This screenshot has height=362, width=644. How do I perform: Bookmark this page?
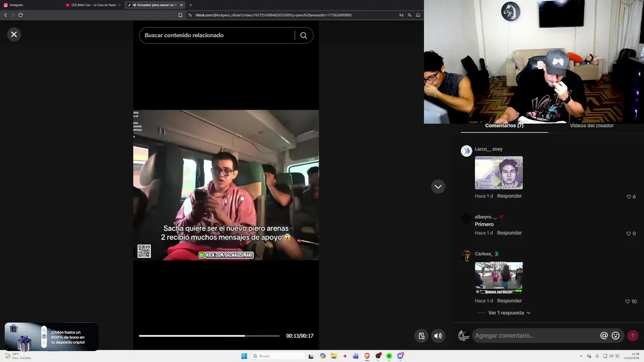180,15
